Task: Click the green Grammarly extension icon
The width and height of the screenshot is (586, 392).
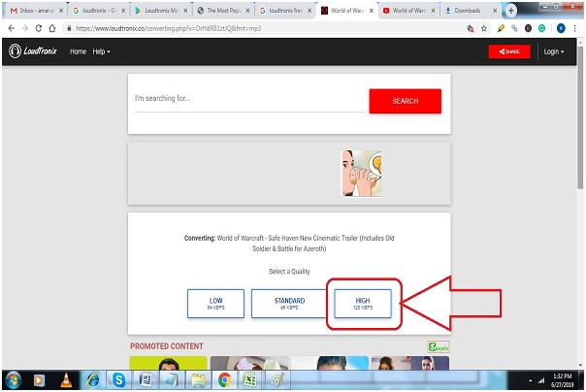Action: click(x=542, y=28)
